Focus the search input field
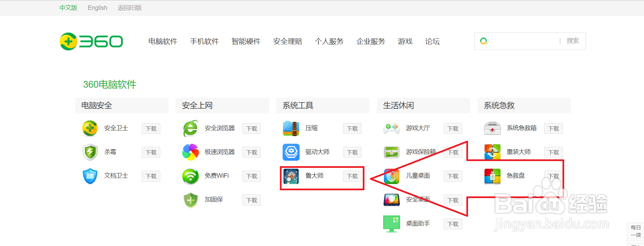 524,41
